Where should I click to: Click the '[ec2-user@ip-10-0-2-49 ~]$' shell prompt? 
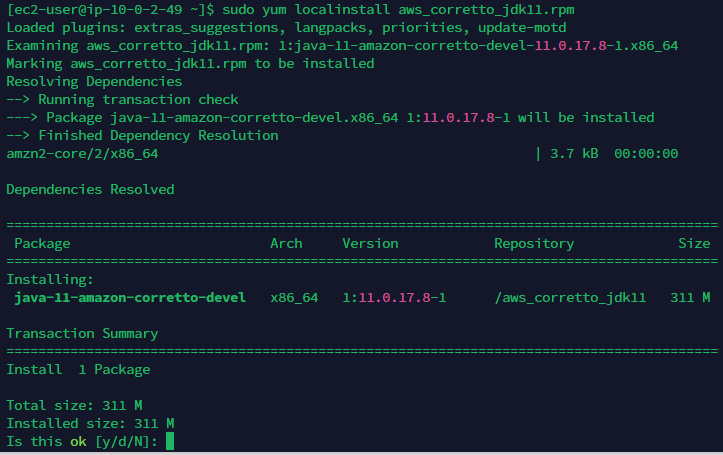tap(111, 10)
